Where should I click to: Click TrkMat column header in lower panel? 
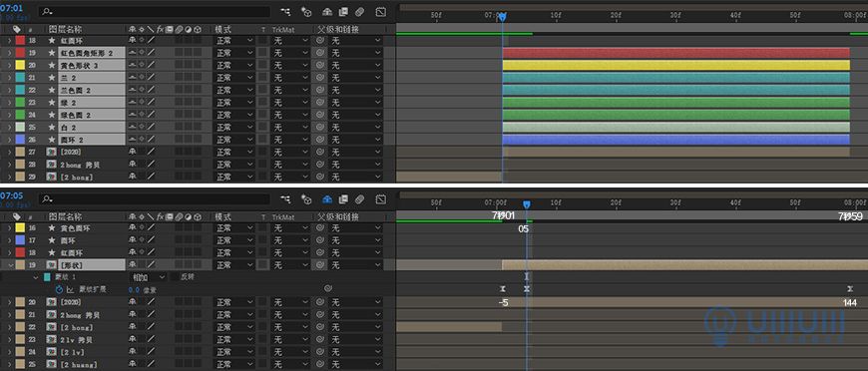pos(283,217)
